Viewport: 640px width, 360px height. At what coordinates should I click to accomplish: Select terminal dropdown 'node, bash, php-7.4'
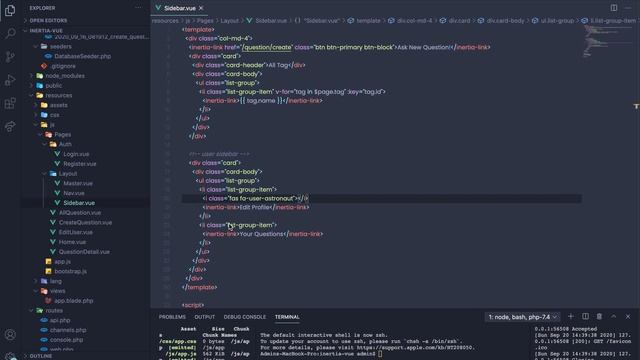[x=522, y=317]
